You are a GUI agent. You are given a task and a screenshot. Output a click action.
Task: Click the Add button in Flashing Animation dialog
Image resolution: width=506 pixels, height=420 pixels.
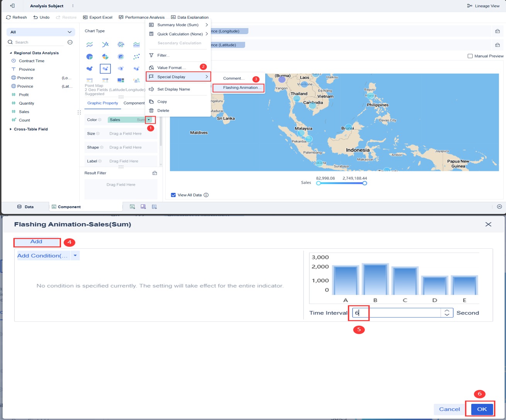37,242
